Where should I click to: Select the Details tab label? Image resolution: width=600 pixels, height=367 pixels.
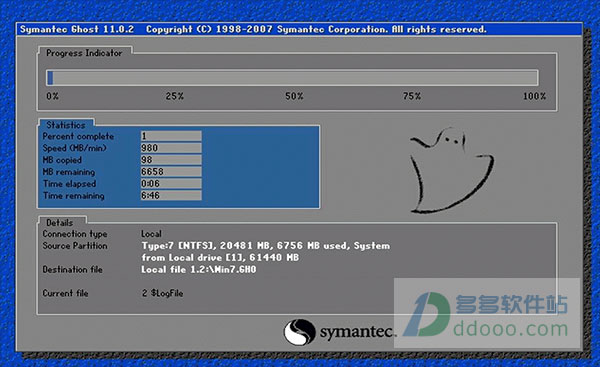tap(59, 222)
